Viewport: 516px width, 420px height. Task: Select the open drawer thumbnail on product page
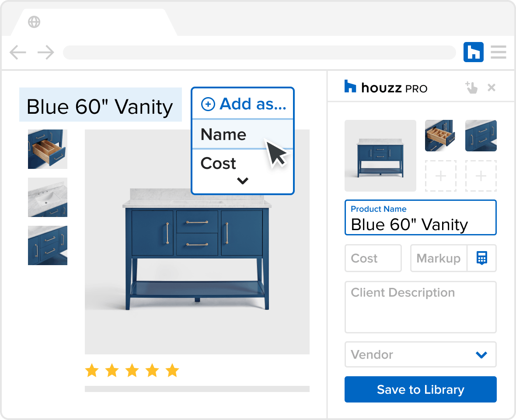click(x=48, y=149)
